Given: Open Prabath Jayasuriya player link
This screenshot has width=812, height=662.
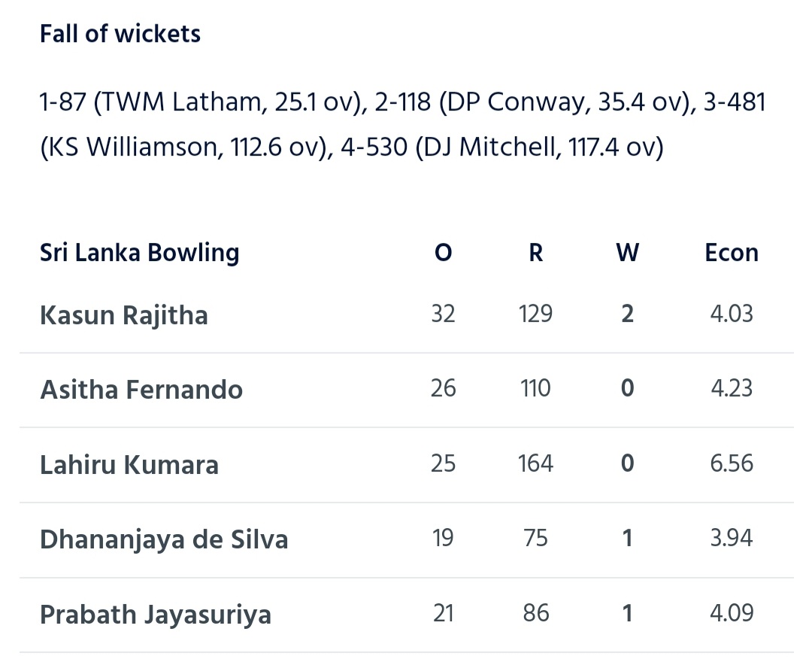Looking at the screenshot, I should (x=156, y=615).
